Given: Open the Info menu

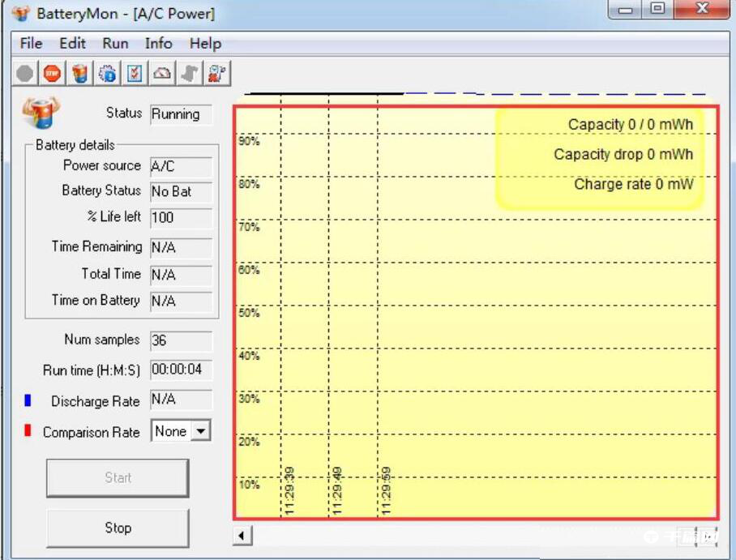Looking at the screenshot, I should (158, 44).
